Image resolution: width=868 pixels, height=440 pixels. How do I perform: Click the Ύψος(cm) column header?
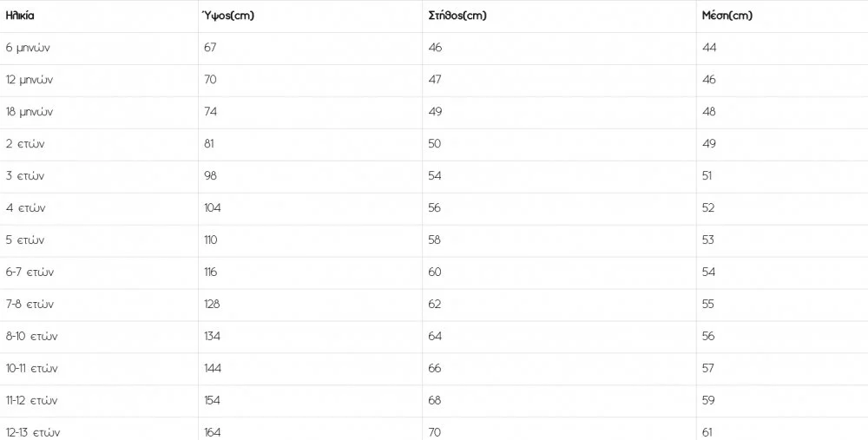(x=227, y=16)
